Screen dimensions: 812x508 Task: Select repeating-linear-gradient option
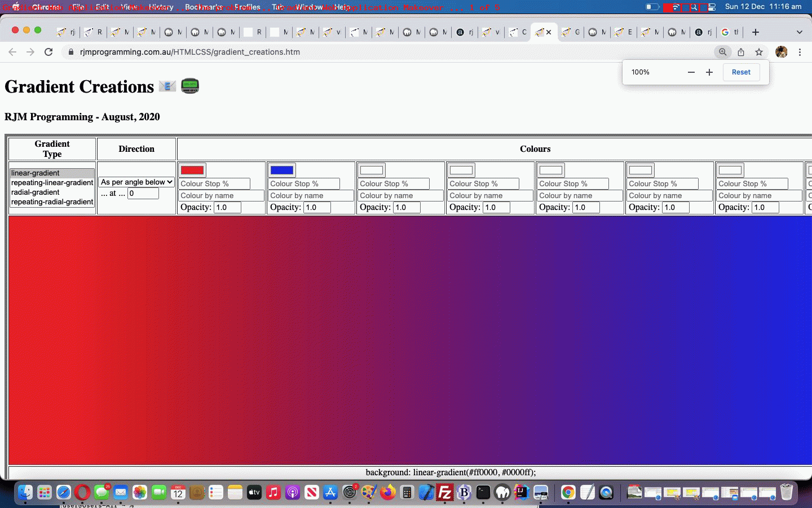(52, 182)
